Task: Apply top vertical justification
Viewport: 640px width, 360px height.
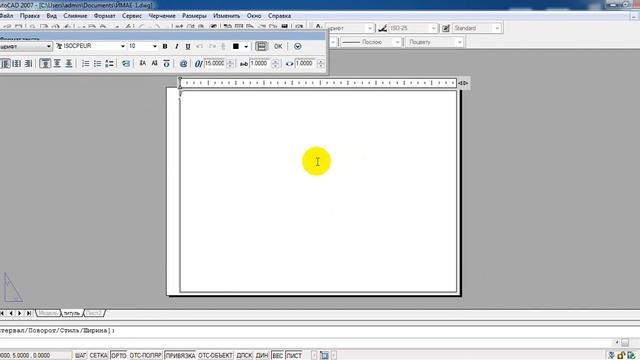Action: click(45, 64)
